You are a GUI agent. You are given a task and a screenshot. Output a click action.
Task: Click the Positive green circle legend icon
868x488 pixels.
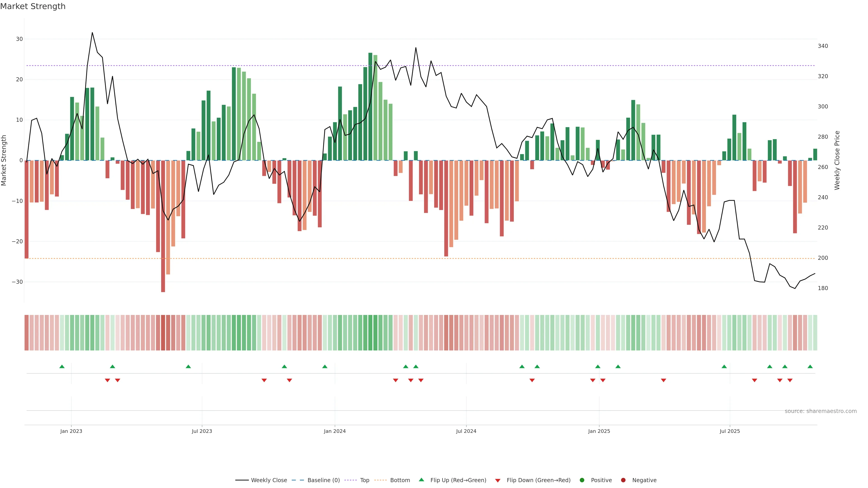click(x=582, y=480)
